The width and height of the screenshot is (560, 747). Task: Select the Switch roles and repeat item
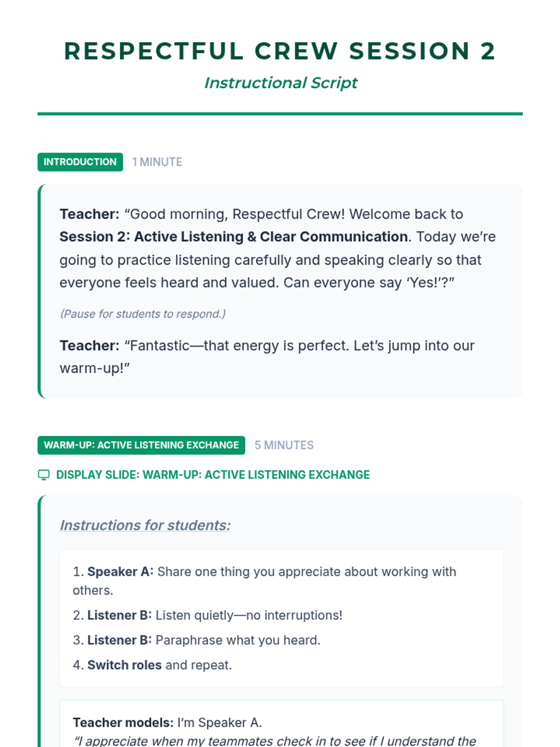tap(152, 665)
